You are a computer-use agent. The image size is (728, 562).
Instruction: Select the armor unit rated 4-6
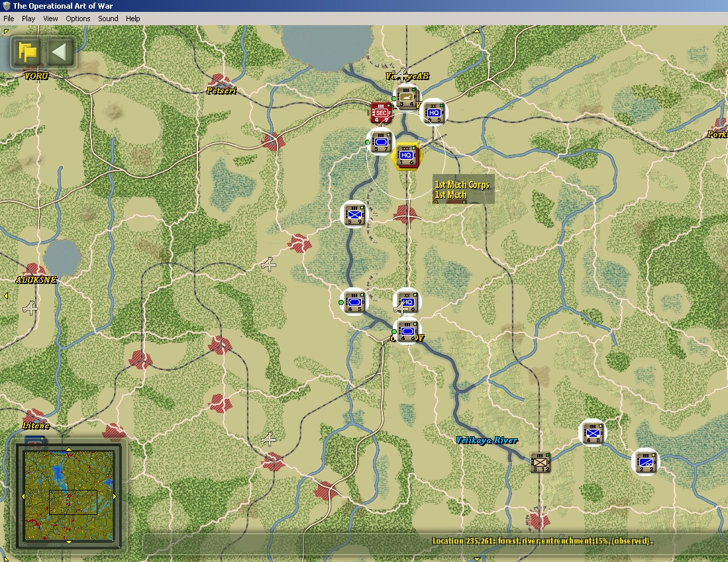coord(407,332)
